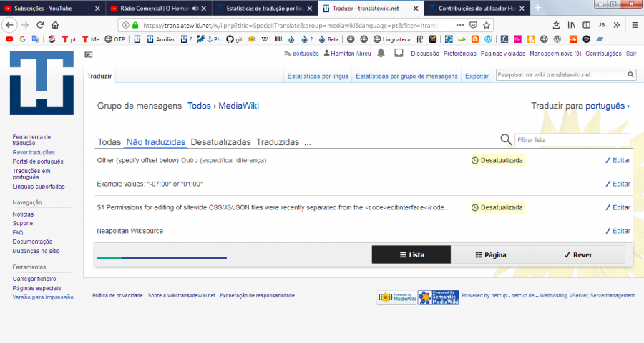Go back with the browser back arrow
The height and width of the screenshot is (343, 644).
[x=9, y=25]
